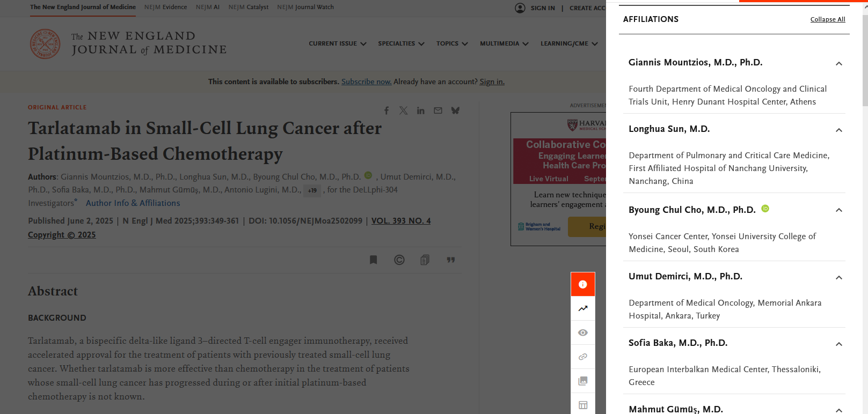This screenshot has height=414, width=868.
Task: Toggle the eye icon in sidebar
Action: 582,332
